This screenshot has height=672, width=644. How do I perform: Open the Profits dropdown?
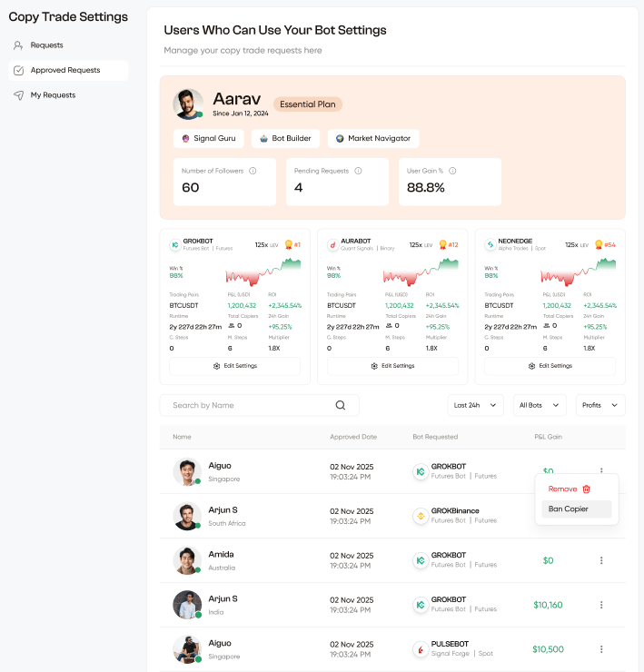600,405
